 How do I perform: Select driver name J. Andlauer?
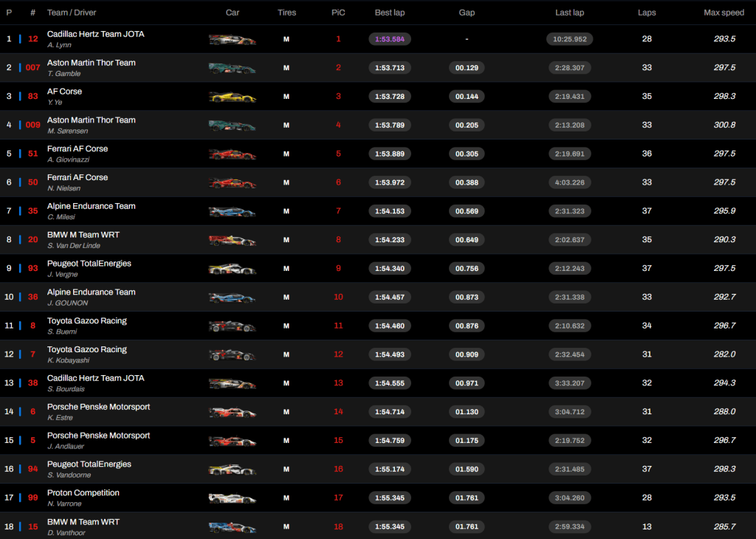coord(66,447)
